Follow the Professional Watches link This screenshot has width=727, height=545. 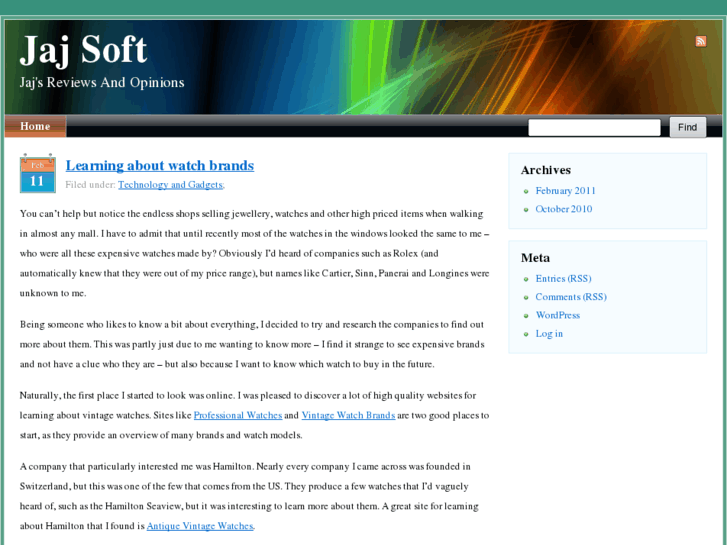point(238,415)
